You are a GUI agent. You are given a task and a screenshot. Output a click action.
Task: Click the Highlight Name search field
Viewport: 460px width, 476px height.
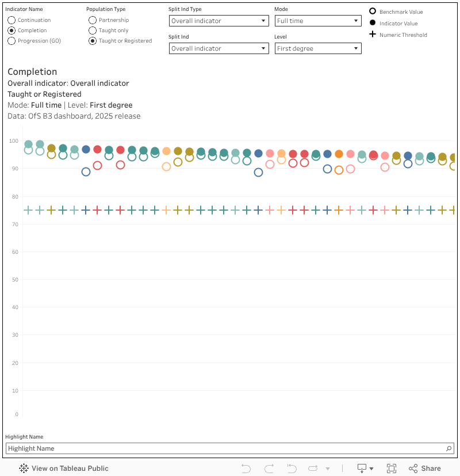[x=224, y=448]
